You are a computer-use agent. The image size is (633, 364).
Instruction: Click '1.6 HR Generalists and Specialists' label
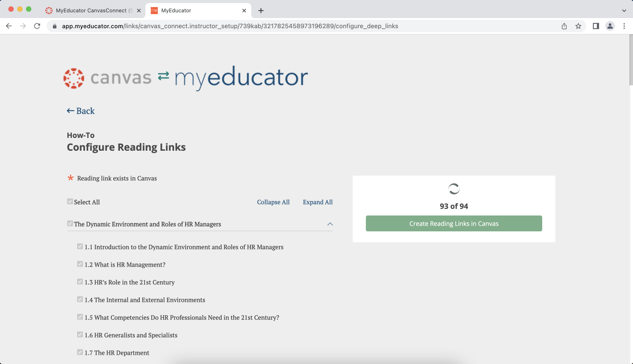click(131, 335)
